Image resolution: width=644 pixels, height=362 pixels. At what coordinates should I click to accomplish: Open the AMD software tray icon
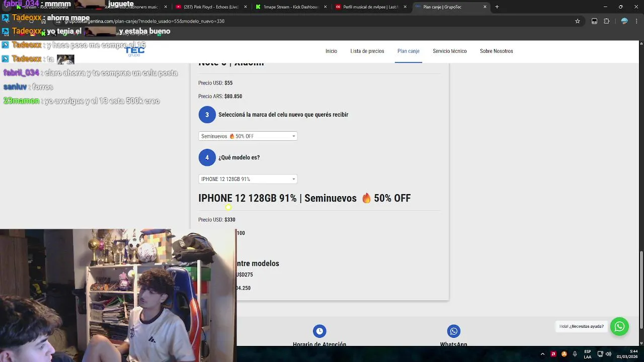(x=553, y=354)
